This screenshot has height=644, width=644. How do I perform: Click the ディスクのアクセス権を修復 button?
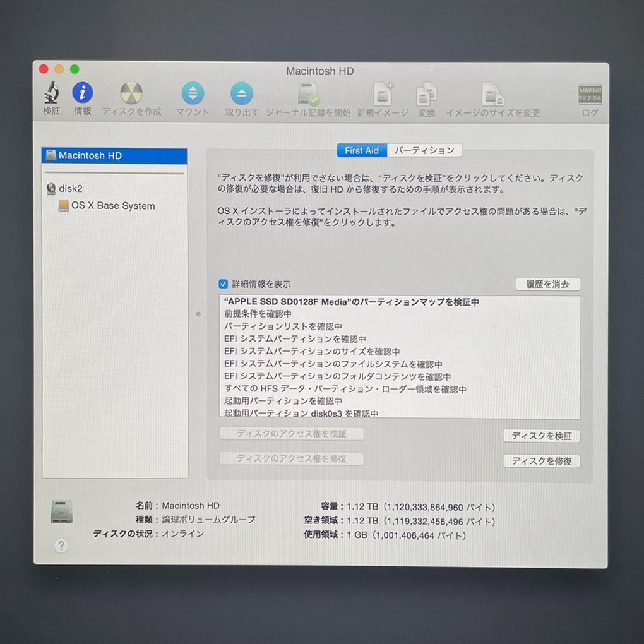pyautogui.click(x=291, y=459)
